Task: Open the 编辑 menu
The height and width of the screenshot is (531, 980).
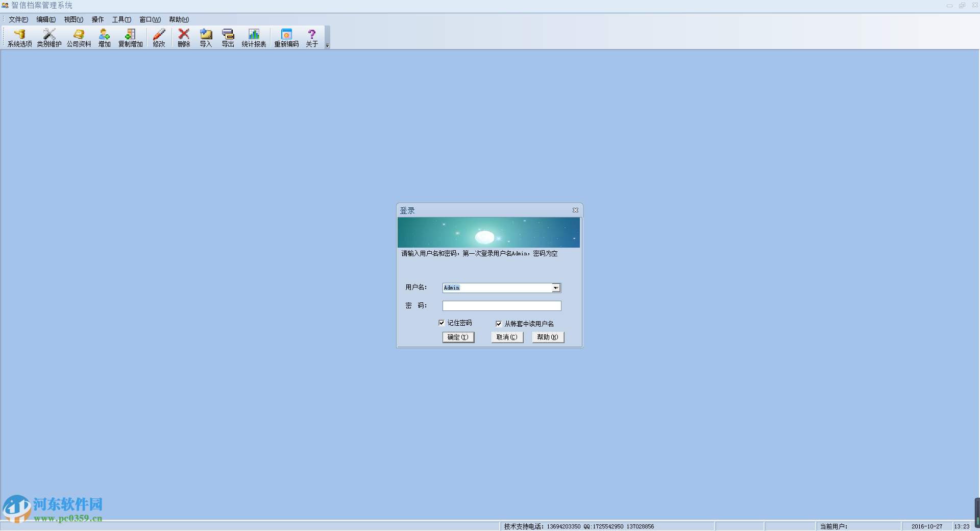Action: pyautogui.click(x=46, y=19)
